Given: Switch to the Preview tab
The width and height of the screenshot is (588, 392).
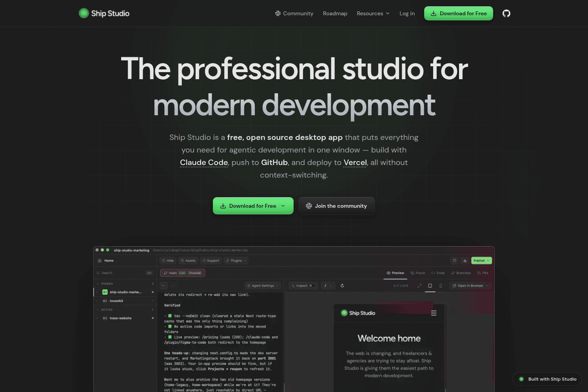Looking at the screenshot, I should tap(395, 273).
